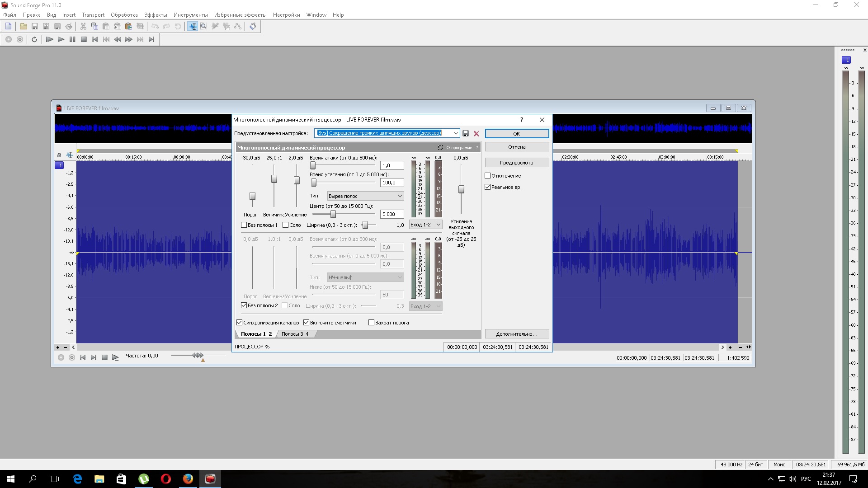Screen dimensions: 868x488
Task: Save preset with the floppy disk icon
Action: (x=466, y=133)
